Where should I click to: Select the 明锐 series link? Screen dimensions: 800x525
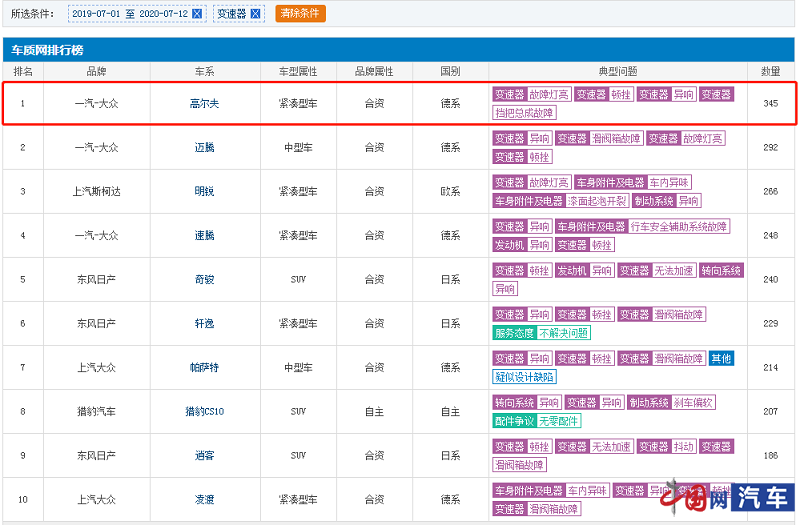[x=204, y=191]
